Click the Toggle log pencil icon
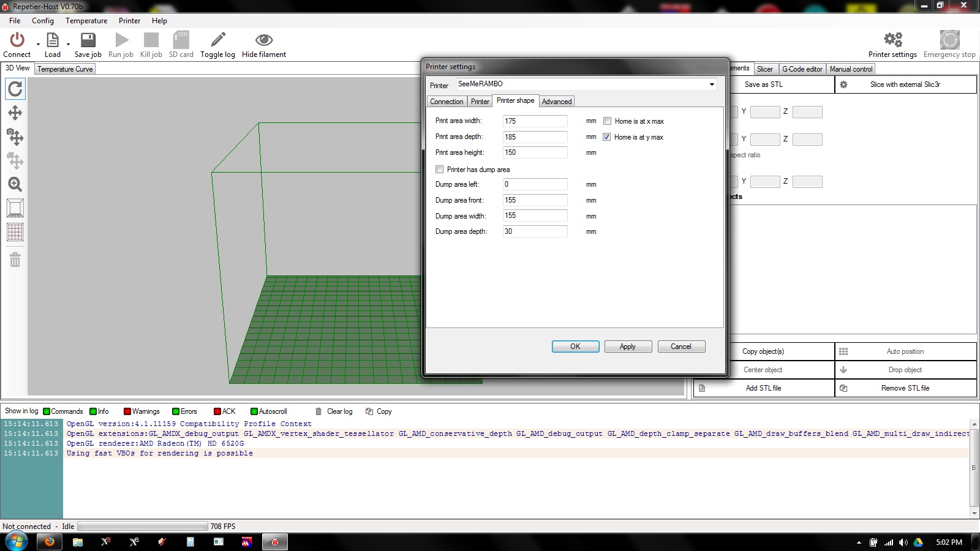Viewport: 980px width, 551px height. click(217, 40)
